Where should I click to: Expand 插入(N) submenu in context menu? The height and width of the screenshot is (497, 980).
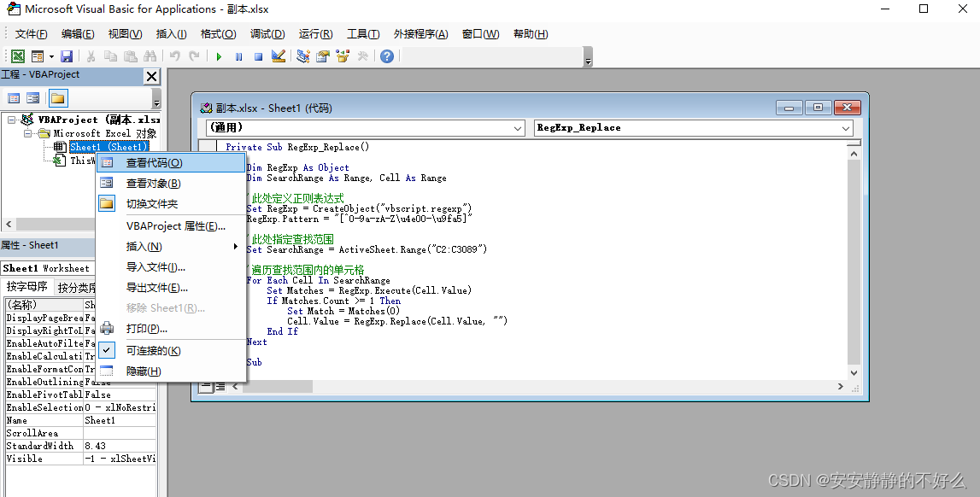pyautogui.click(x=171, y=247)
